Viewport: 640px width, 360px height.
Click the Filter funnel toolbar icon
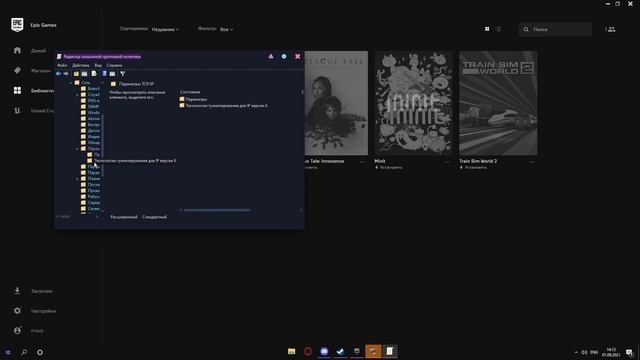(x=122, y=73)
